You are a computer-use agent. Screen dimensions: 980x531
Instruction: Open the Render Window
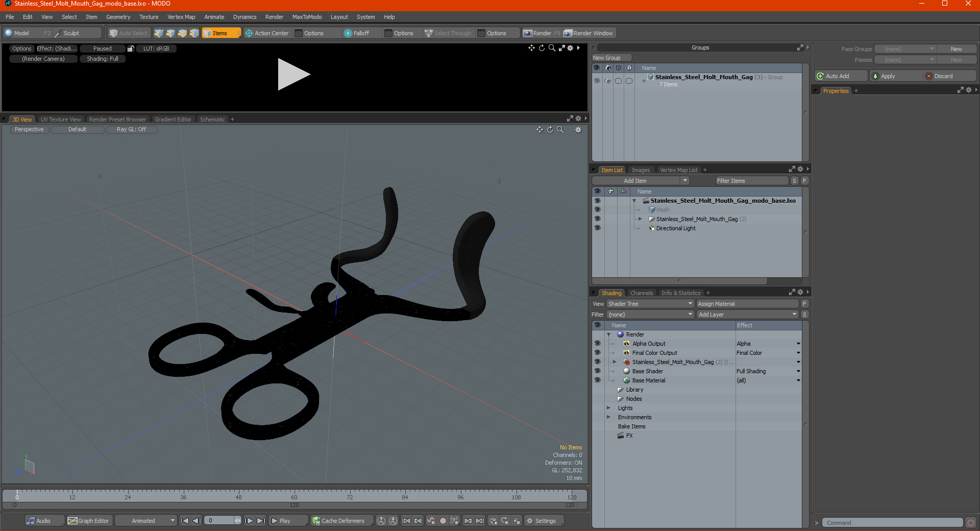coord(589,33)
